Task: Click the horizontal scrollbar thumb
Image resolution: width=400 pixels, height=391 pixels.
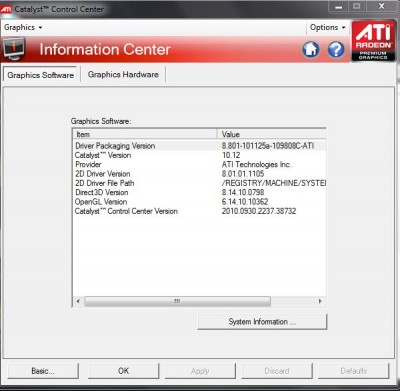Action: 177,301
